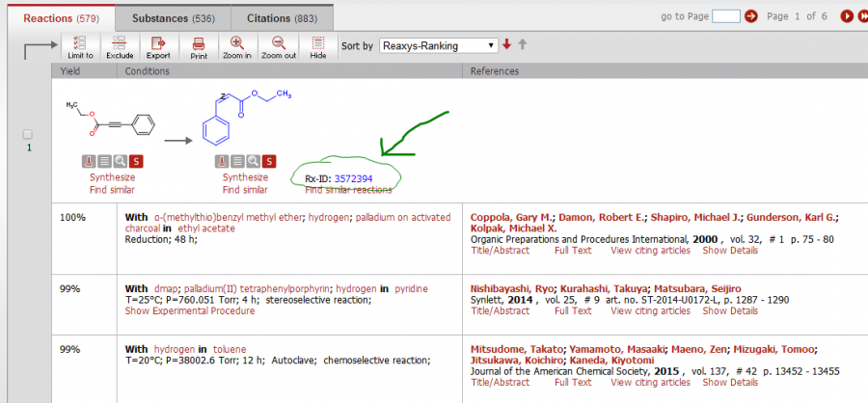The width and height of the screenshot is (868, 403).
Task: Click Synthesize under the product
Action: (245, 177)
